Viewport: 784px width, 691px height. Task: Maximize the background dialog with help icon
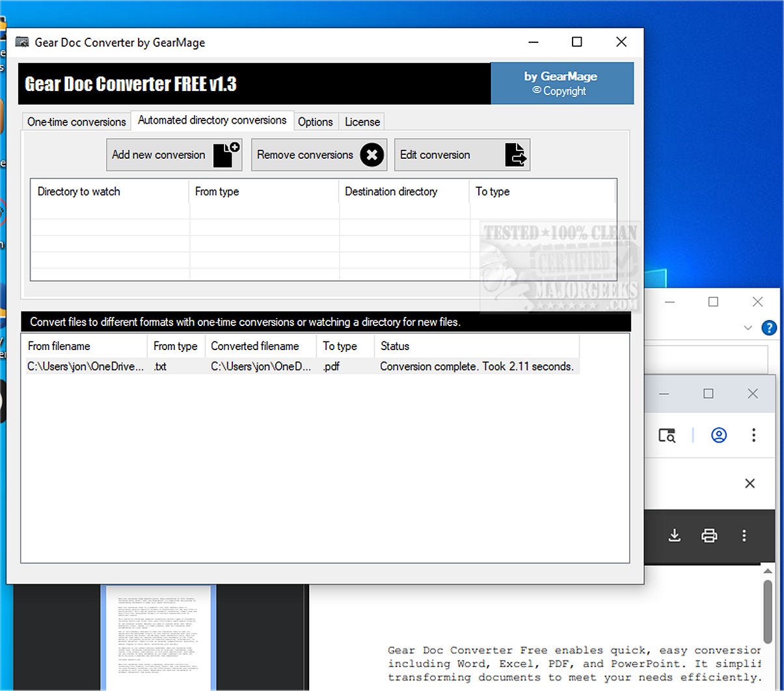[713, 302]
